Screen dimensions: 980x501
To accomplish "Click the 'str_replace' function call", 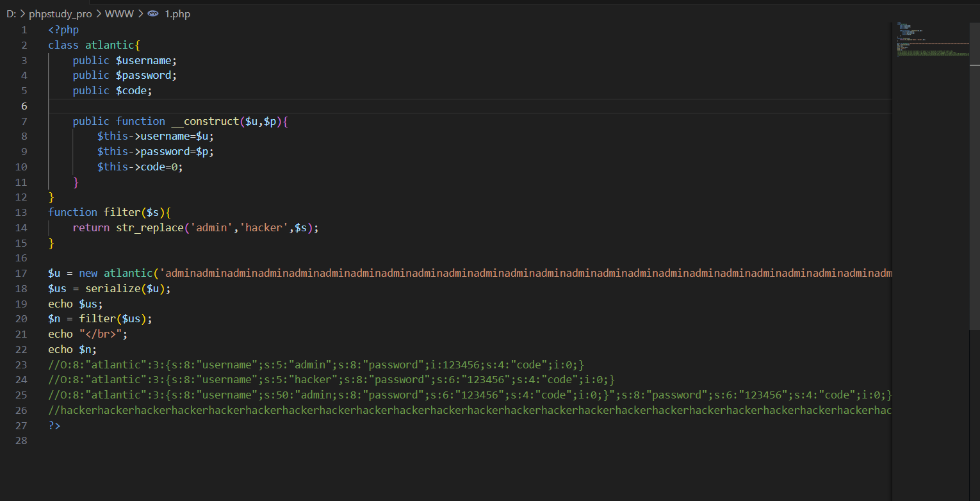I will point(150,227).
